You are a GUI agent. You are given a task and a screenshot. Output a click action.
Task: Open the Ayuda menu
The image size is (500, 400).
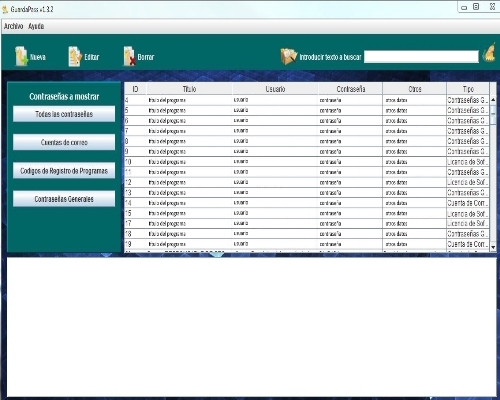36,26
